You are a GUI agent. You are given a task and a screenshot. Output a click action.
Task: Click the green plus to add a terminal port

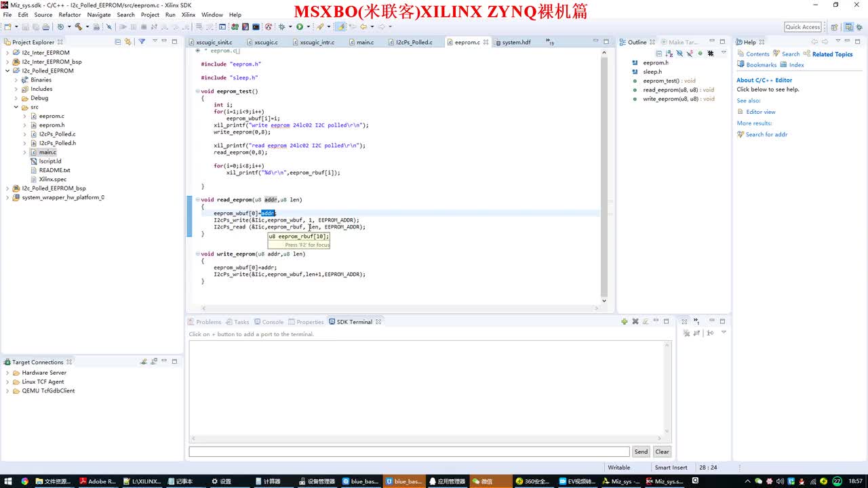(x=625, y=321)
